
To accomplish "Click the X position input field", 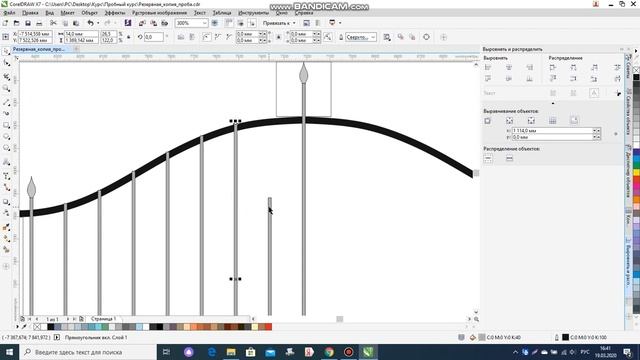I will (35, 34).
